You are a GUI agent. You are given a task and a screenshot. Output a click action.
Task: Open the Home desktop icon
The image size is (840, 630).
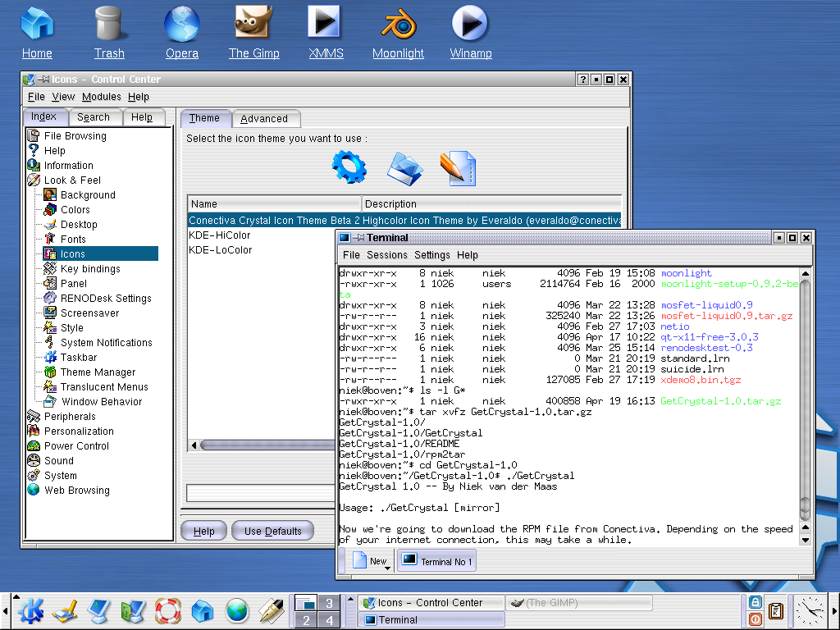click(37, 30)
